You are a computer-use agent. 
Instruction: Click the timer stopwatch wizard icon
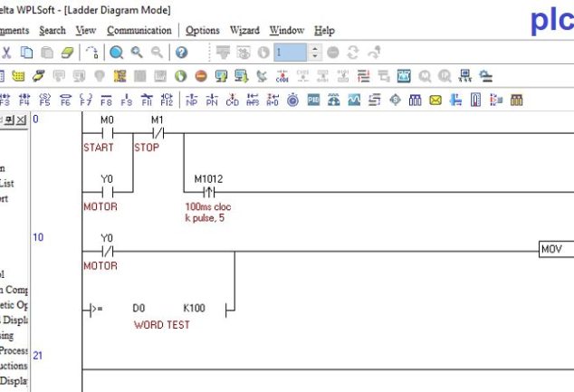(x=292, y=100)
